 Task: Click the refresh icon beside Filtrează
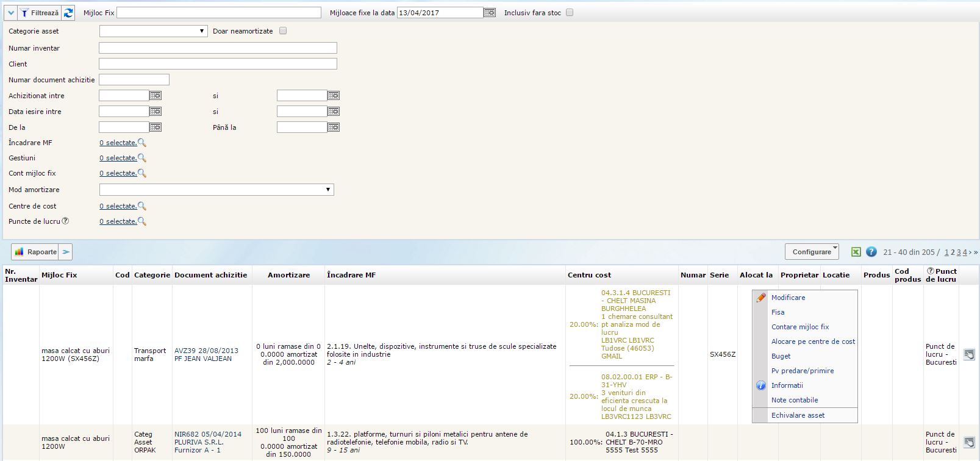(x=68, y=13)
